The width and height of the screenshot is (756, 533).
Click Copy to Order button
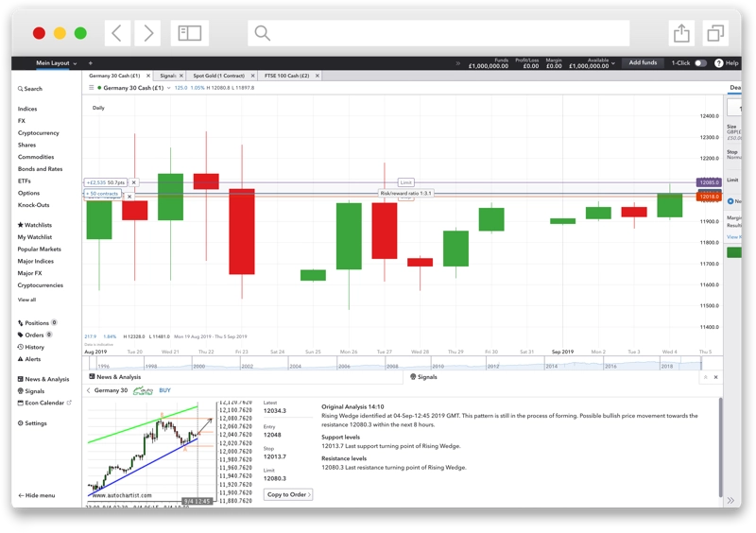pyautogui.click(x=288, y=495)
